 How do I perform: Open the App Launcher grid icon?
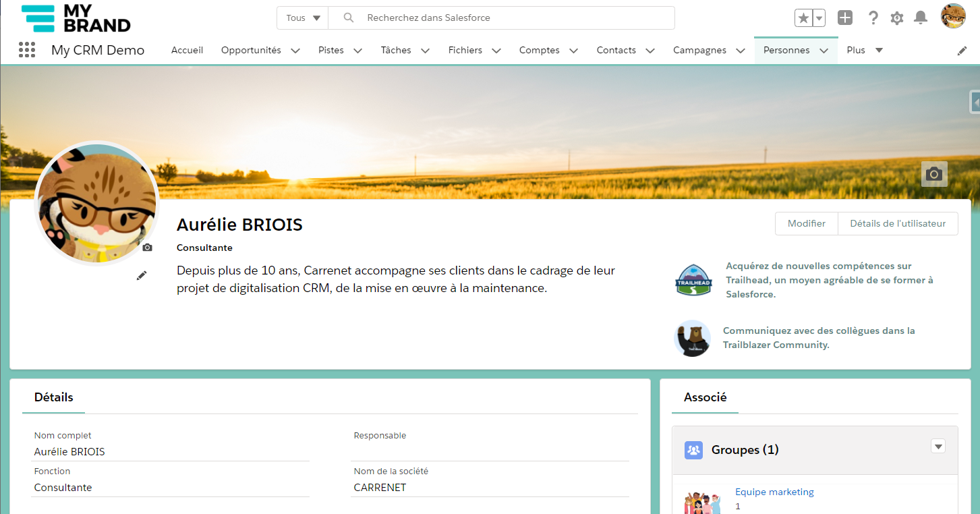[x=27, y=50]
